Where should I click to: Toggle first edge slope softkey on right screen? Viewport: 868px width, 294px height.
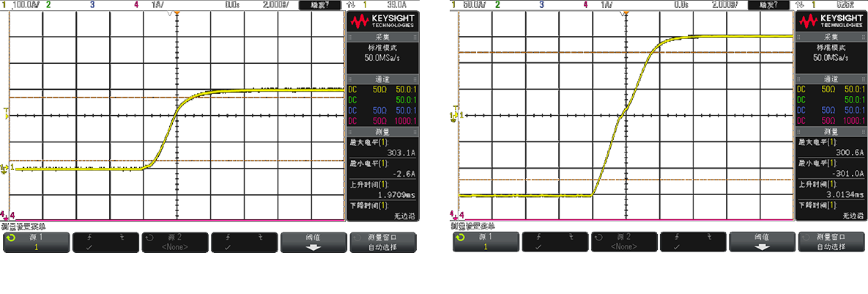click(555, 242)
